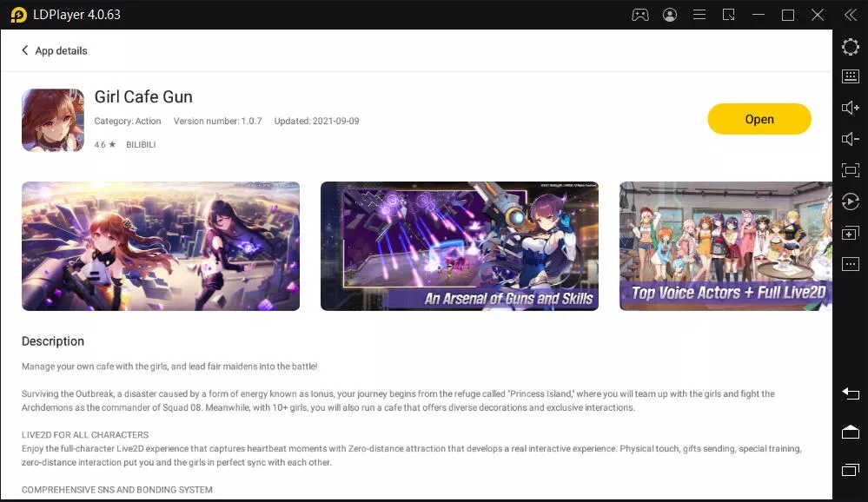The image size is (868, 502).
Task: Open recent apps from the sidebar
Action: coord(851,470)
